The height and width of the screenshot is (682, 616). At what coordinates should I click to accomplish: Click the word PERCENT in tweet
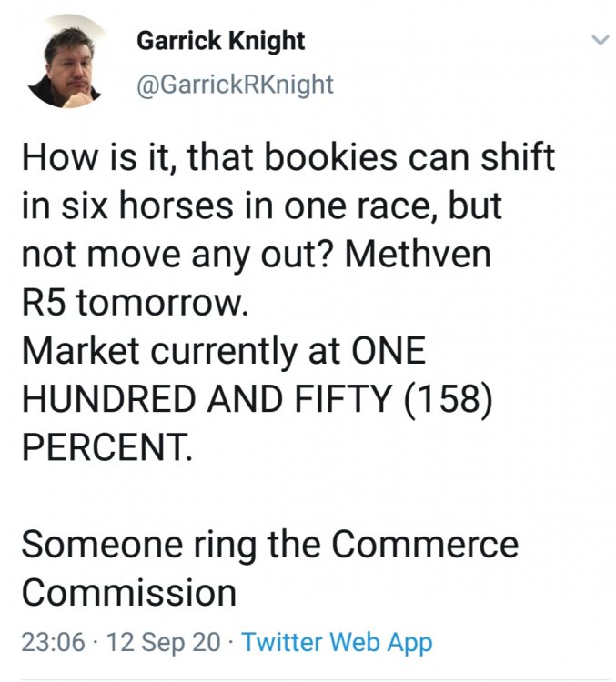click(x=106, y=448)
